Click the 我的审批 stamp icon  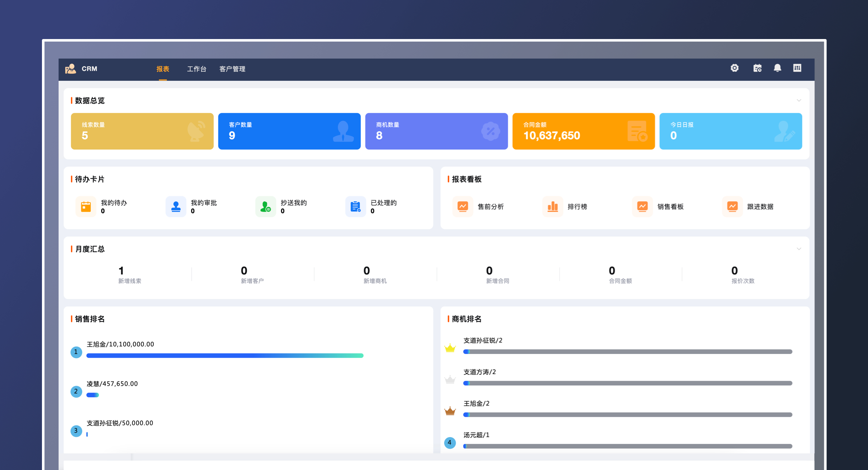click(x=176, y=206)
